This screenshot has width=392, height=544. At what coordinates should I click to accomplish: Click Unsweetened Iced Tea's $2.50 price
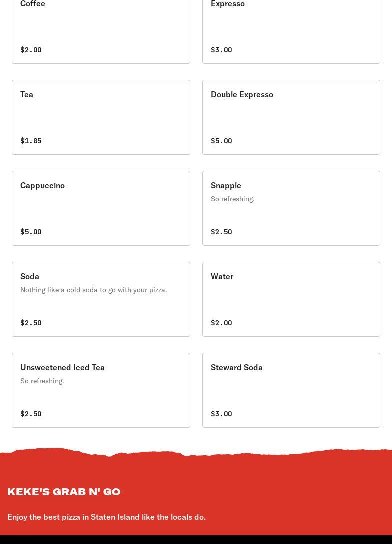pyautogui.click(x=31, y=414)
